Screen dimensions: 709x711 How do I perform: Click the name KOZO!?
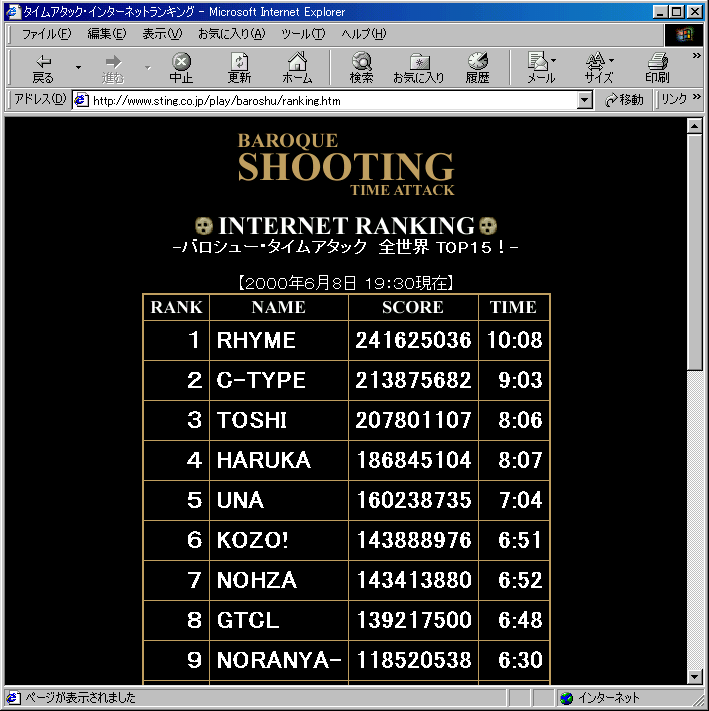252,540
